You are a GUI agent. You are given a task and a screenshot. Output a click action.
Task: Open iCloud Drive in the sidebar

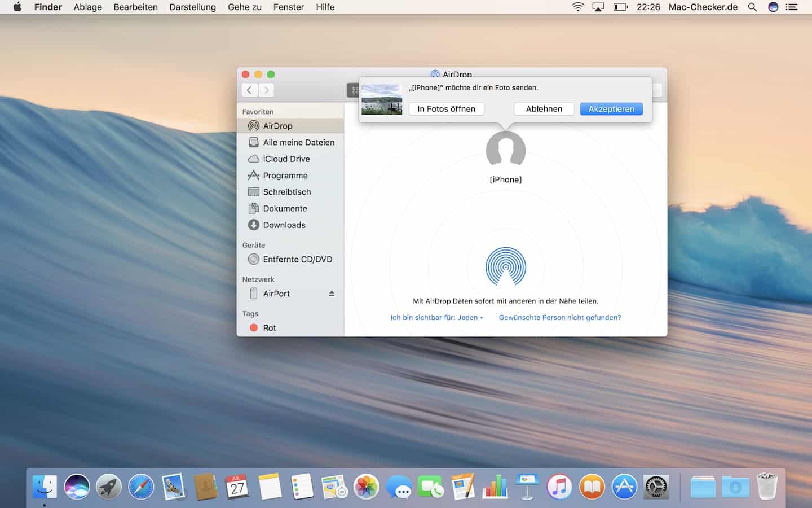(x=290, y=159)
